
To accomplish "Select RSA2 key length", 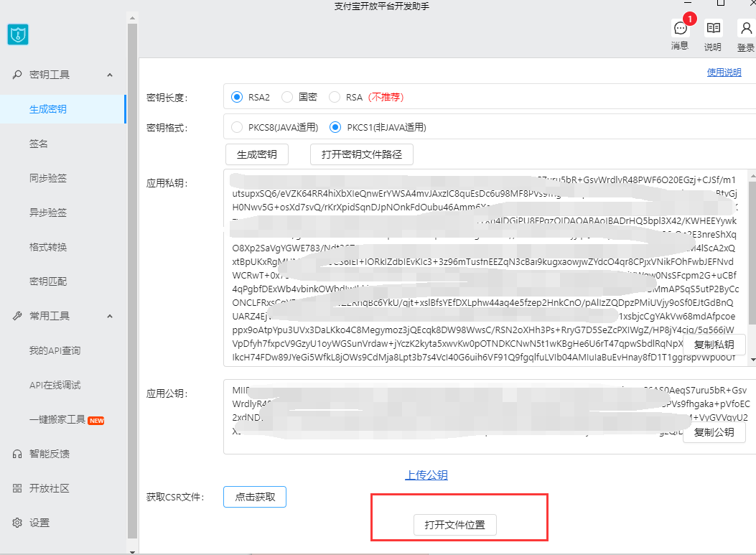I will [237, 97].
